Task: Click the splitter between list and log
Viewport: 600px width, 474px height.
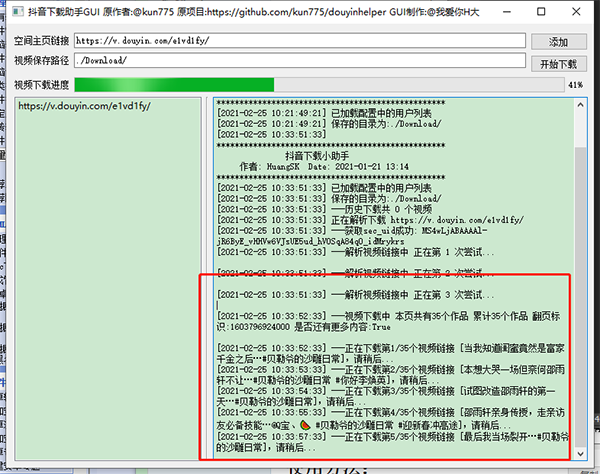Action: tap(207, 279)
